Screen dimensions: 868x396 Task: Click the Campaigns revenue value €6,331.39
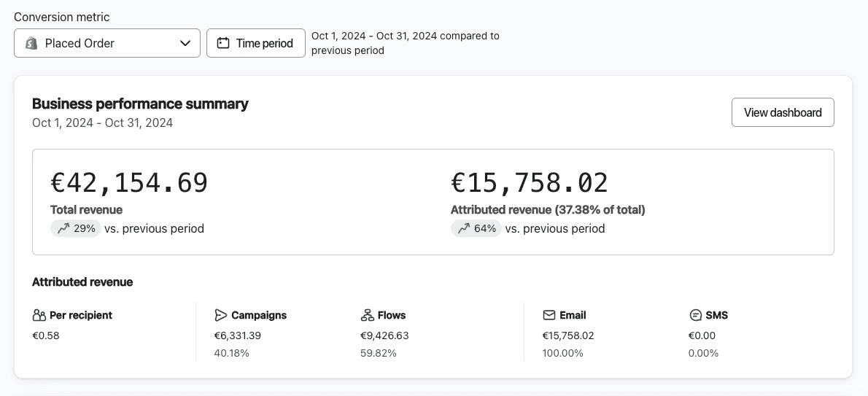[x=238, y=335]
